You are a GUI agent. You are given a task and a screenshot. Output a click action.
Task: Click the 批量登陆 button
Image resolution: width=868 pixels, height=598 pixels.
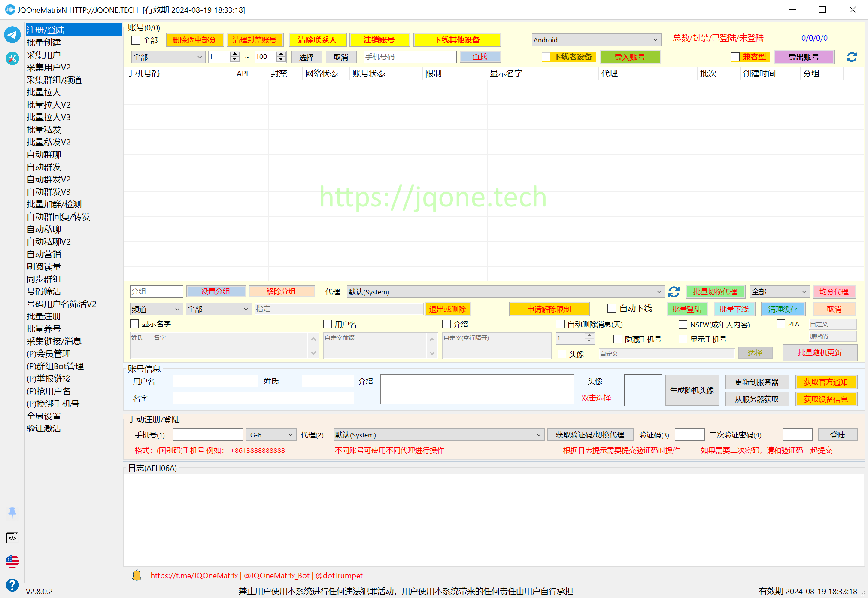pyautogui.click(x=687, y=309)
